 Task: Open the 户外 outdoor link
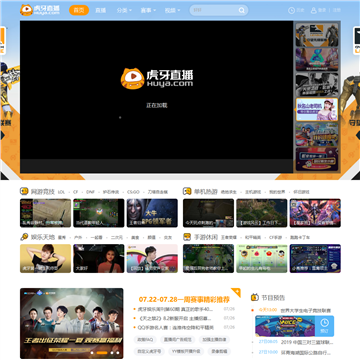78,238
